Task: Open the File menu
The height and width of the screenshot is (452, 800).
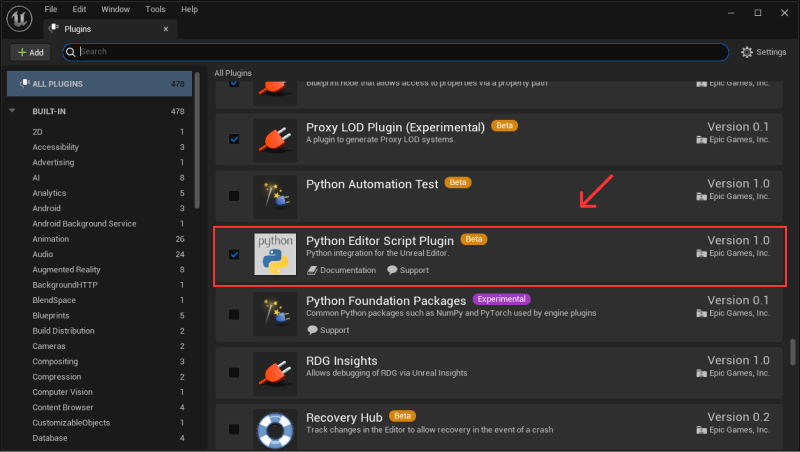Action: pos(51,9)
